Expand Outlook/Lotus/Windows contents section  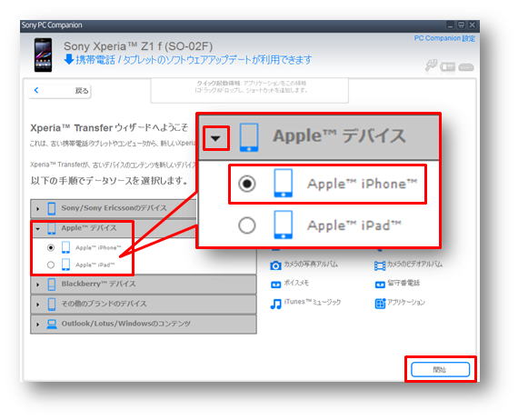(x=37, y=325)
